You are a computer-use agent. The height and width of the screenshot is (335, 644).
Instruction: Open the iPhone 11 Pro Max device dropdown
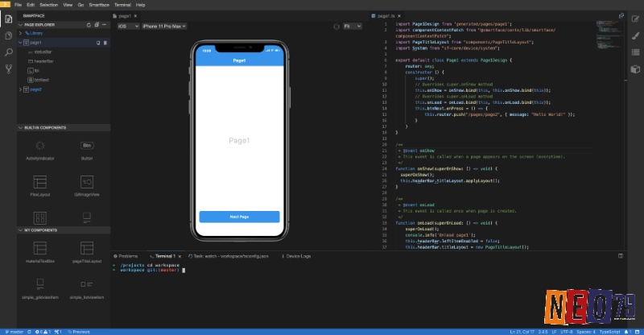point(164,27)
